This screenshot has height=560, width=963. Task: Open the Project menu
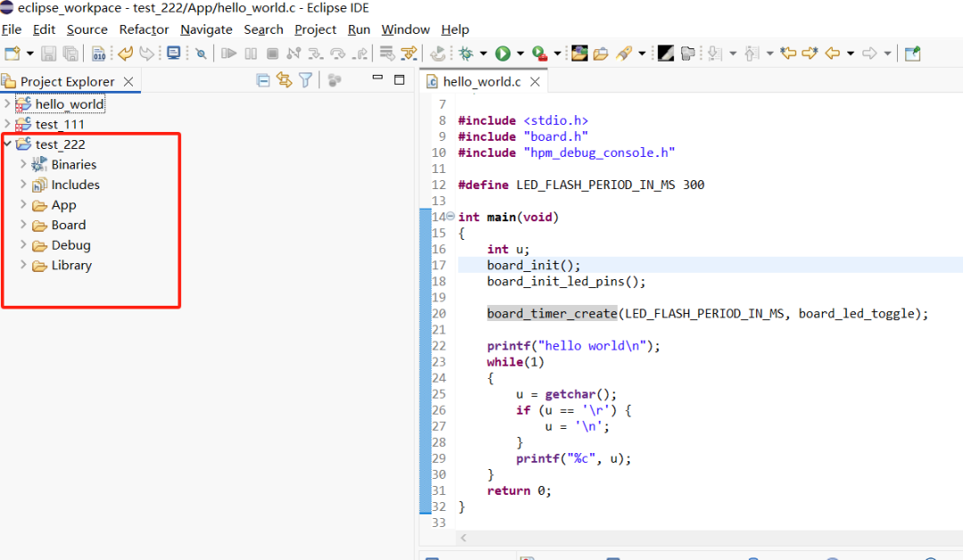pyautogui.click(x=315, y=29)
